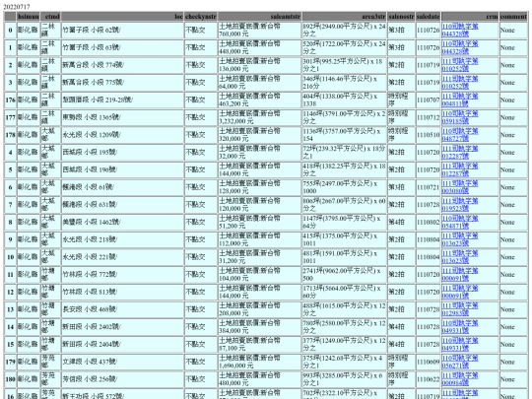
Task: Open the 019523號 link in row 7
Action: pos(460,205)
